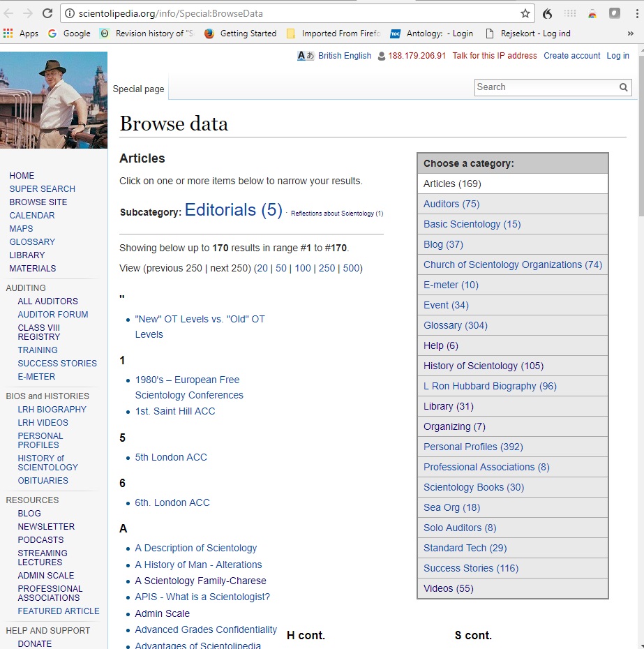This screenshot has height=649, width=644.
Task: Open the Getting Started Firefox bookmark
Action: (x=241, y=33)
